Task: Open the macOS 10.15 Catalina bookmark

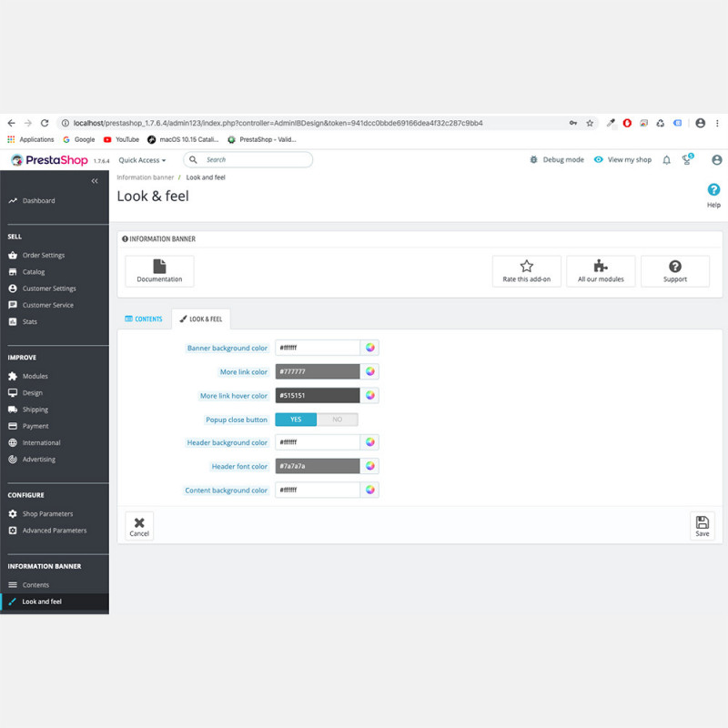Action: pos(183,139)
